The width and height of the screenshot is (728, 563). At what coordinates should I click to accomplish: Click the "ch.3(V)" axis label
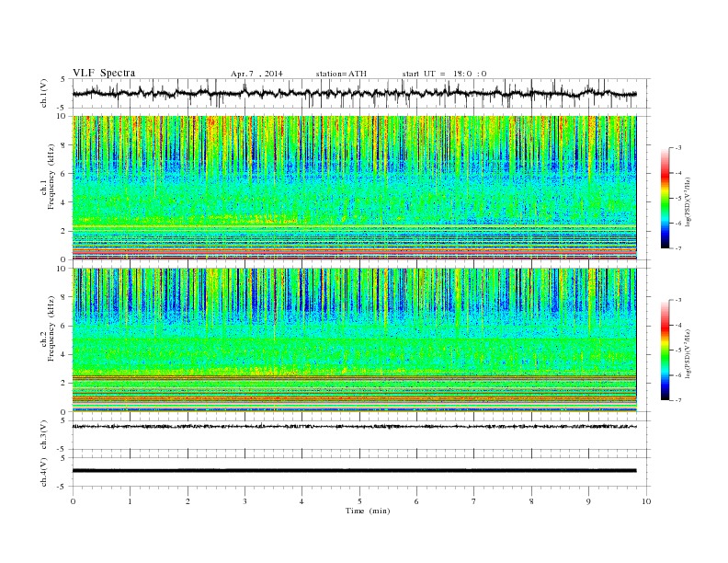coord(43,434)
